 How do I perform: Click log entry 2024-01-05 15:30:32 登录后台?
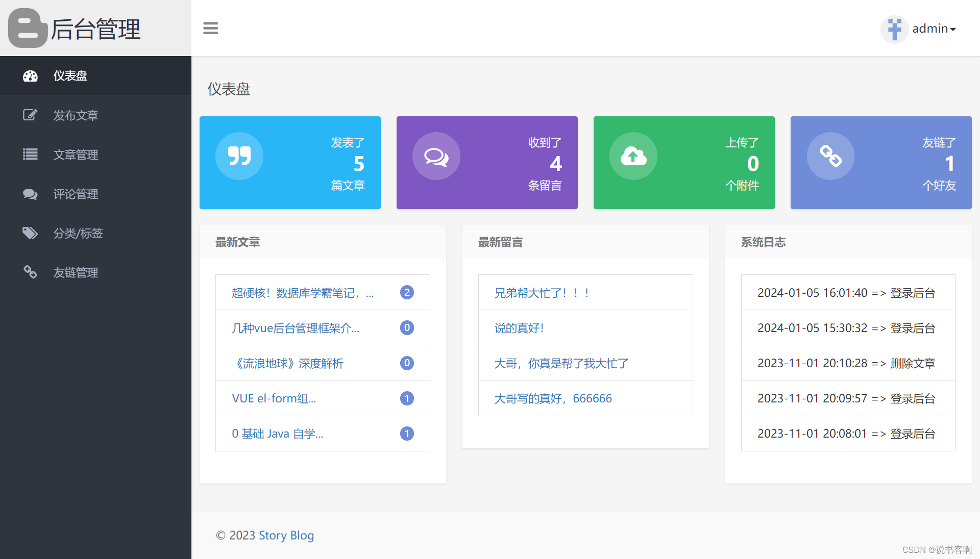click(848, 328)
